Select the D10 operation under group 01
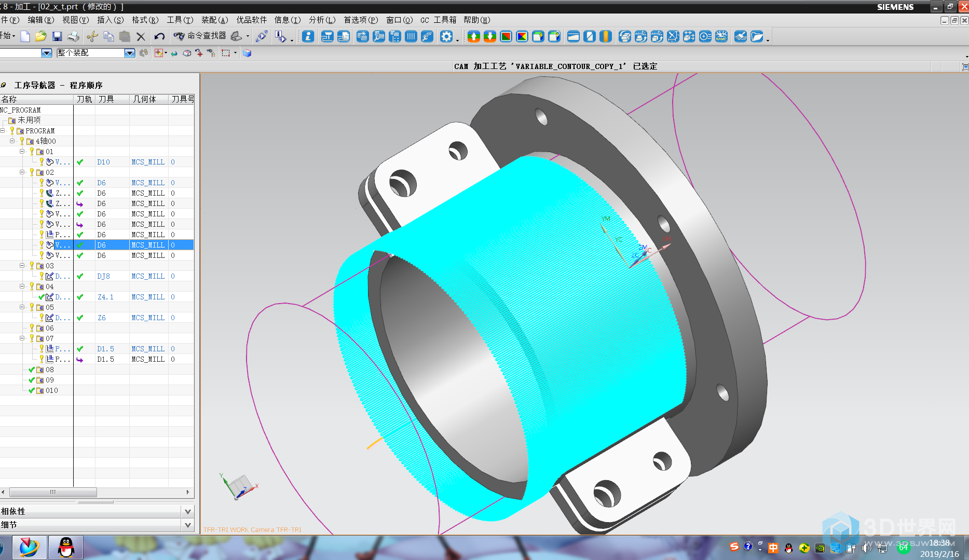 (97, 162)
